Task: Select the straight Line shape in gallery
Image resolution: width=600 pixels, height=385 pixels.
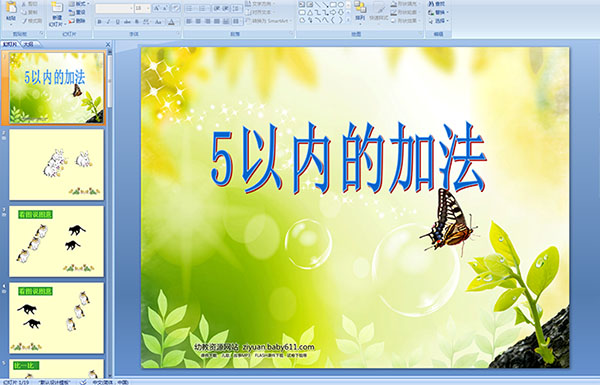Action: [318, 4]
